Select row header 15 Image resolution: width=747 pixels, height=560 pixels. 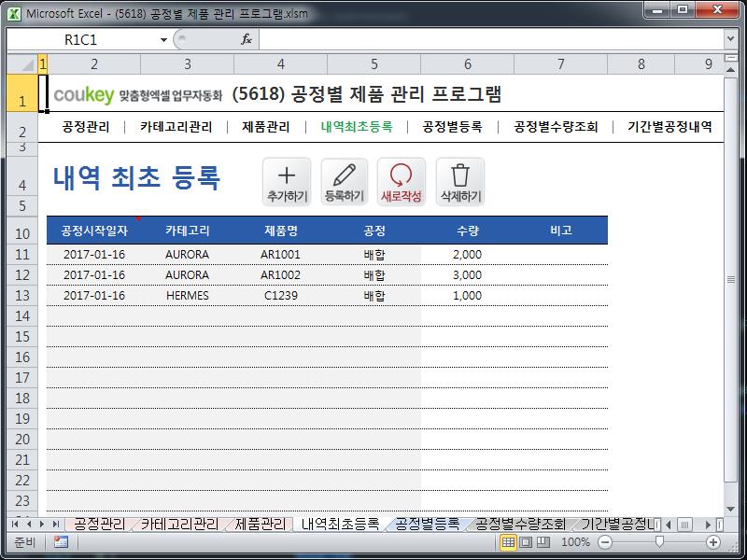coord(22,337)
